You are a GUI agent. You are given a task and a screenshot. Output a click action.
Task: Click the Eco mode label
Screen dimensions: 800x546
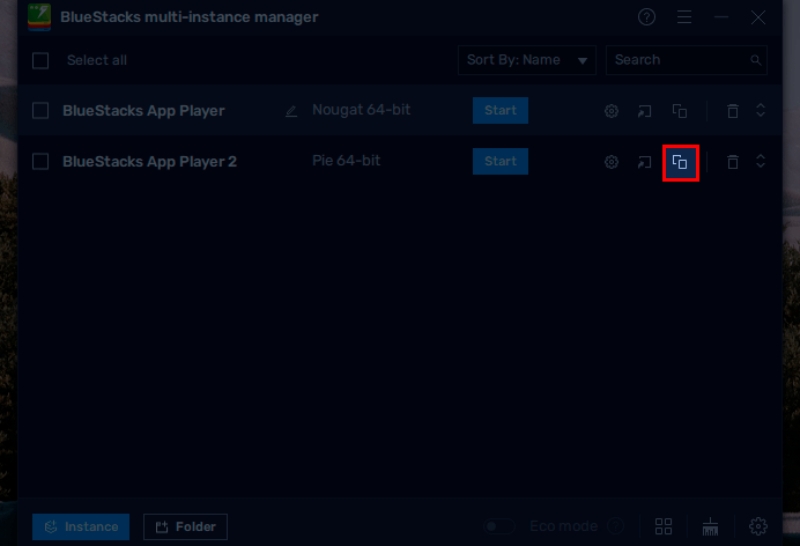pyautogui.click(x=563, y=526)
